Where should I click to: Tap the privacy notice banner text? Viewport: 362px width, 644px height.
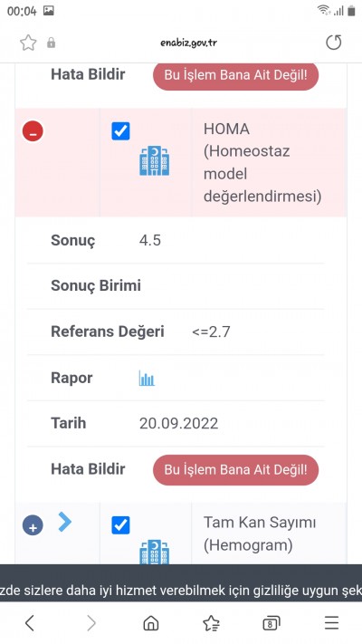(x=181, y=591)
